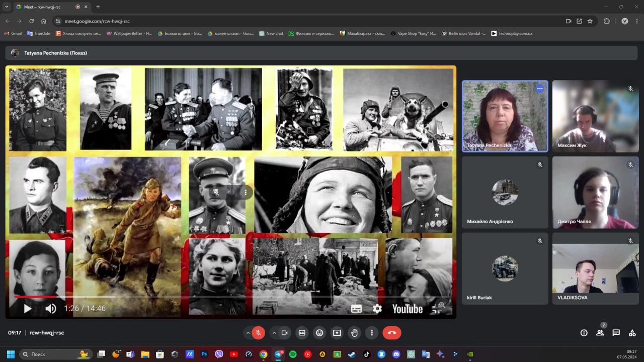Bookmark this page with the star icon

tap(590, 21)
